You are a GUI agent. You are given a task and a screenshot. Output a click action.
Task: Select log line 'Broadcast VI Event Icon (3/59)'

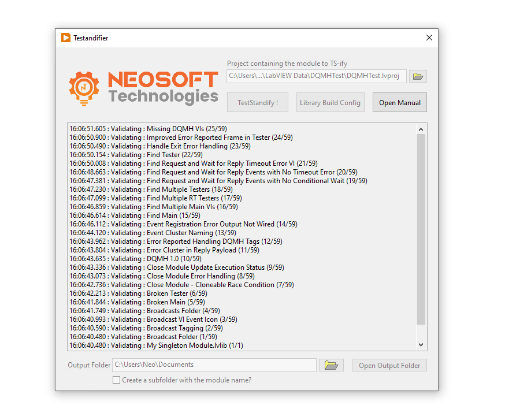[x=153, y=319]
